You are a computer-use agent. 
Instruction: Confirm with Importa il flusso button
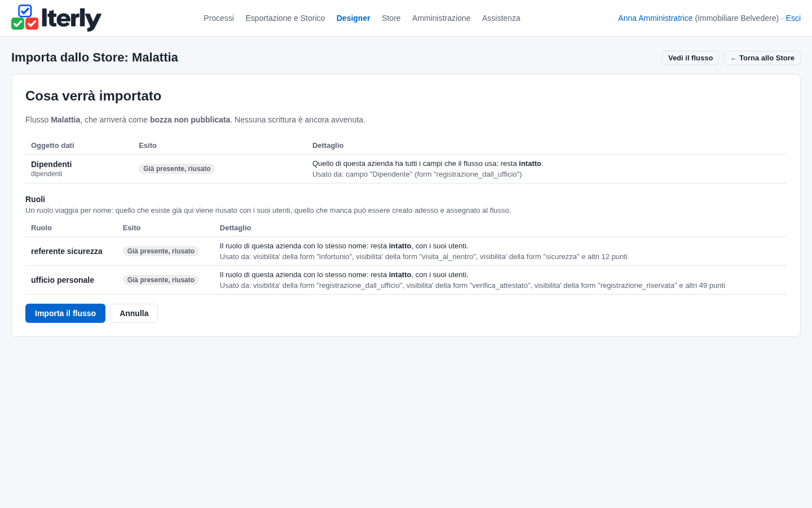pyautogui.click(x=65, y=313)
